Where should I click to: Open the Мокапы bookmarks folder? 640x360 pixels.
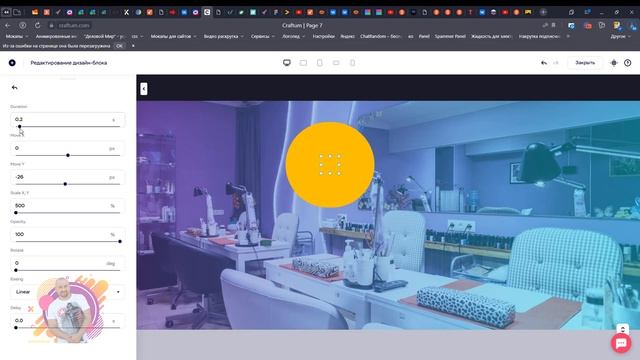click(x=17, y=36)
